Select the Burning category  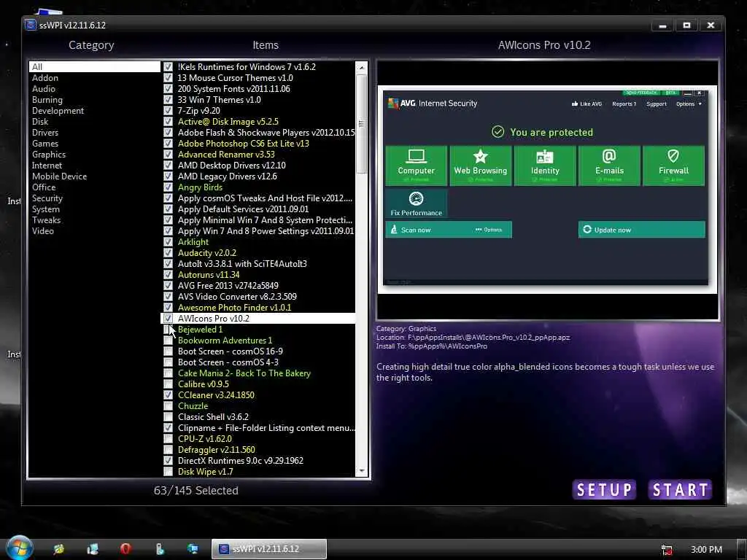47,99
